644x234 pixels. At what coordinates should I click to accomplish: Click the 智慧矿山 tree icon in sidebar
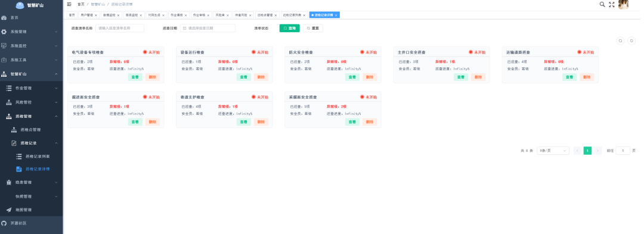(4, 74)
